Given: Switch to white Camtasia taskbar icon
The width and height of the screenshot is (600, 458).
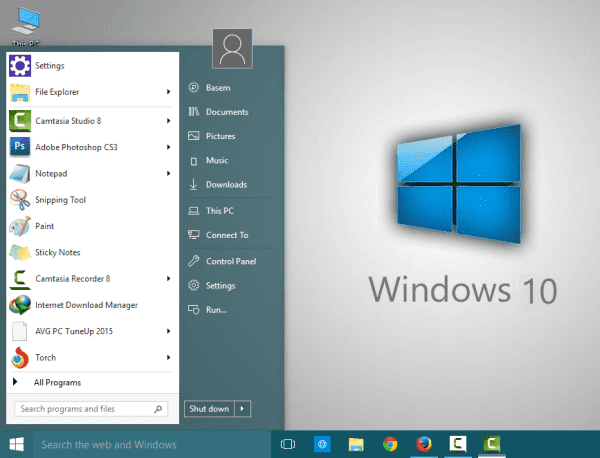Looking at the screenshot, I should [458, 444].
